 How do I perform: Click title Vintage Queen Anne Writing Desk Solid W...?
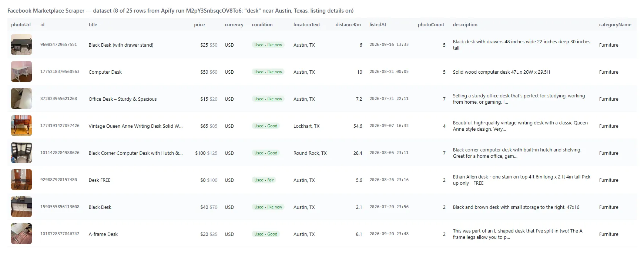(135, 126)
